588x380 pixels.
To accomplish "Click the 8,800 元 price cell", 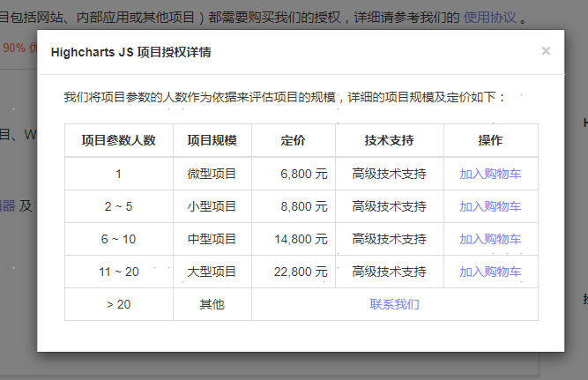I will (294, 206).
